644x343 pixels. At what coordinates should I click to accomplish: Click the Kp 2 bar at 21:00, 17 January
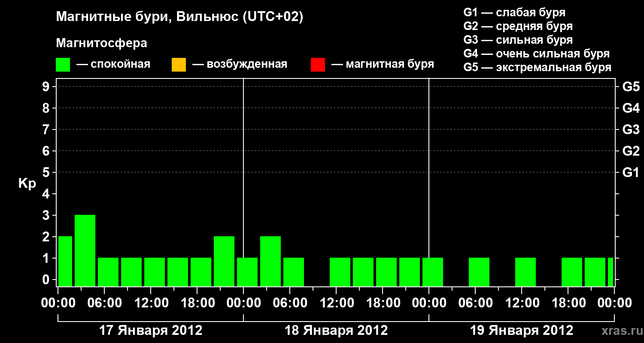tap(224, 261)
